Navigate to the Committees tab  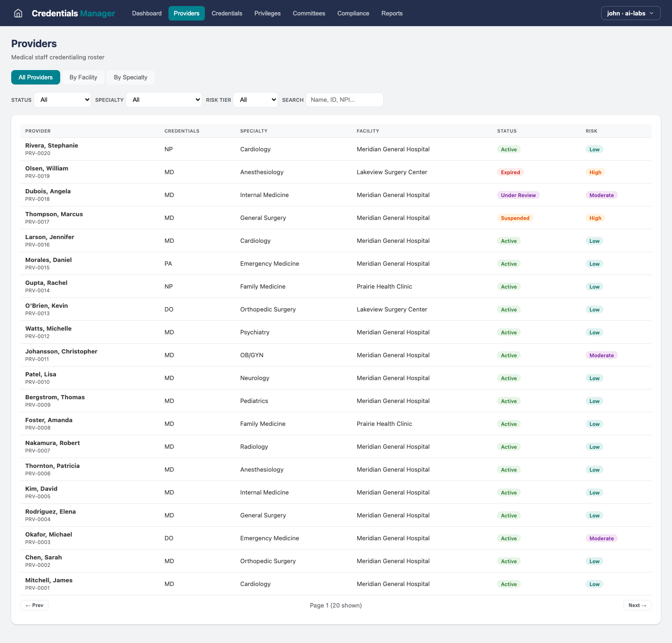[309, 13]
